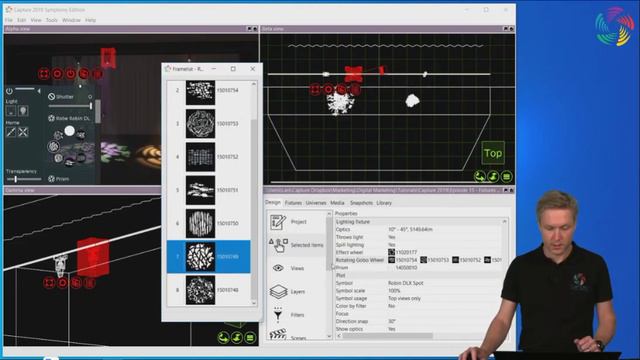640x360 pixels.
Task: Select gobo frame 15010750 in Framelist
Action: click(208, 223)
